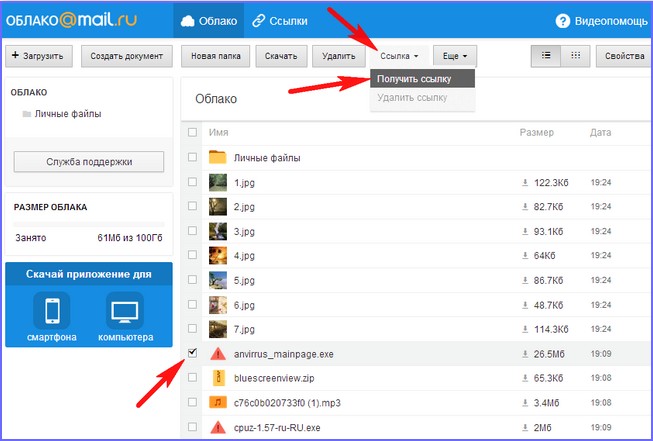
Task: Check the box for 5.jpg
Action: [x=192, y=280]
